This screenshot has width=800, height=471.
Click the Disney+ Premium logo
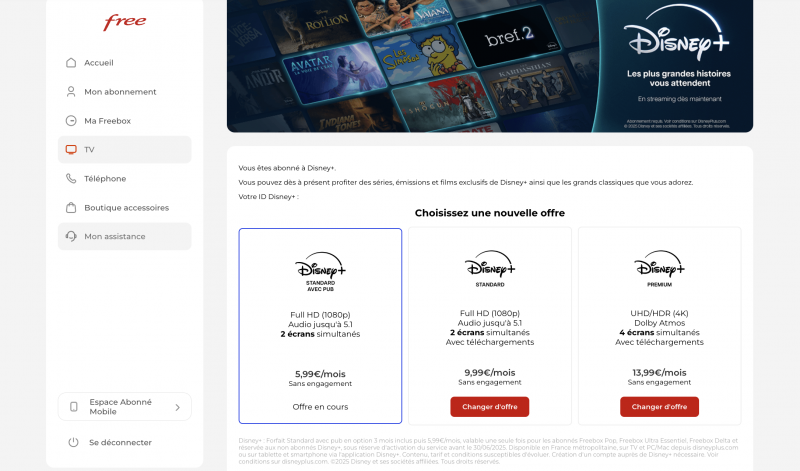[659, 268]
